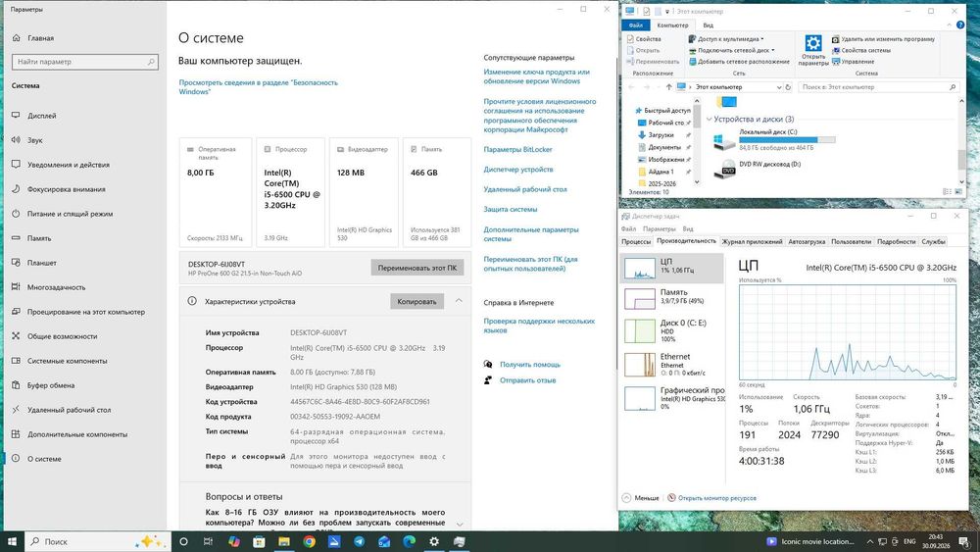Go up one level in Explorer
The width and height of the screenshot is (980, 552).
pyautogui.click(x=668, y=87)
